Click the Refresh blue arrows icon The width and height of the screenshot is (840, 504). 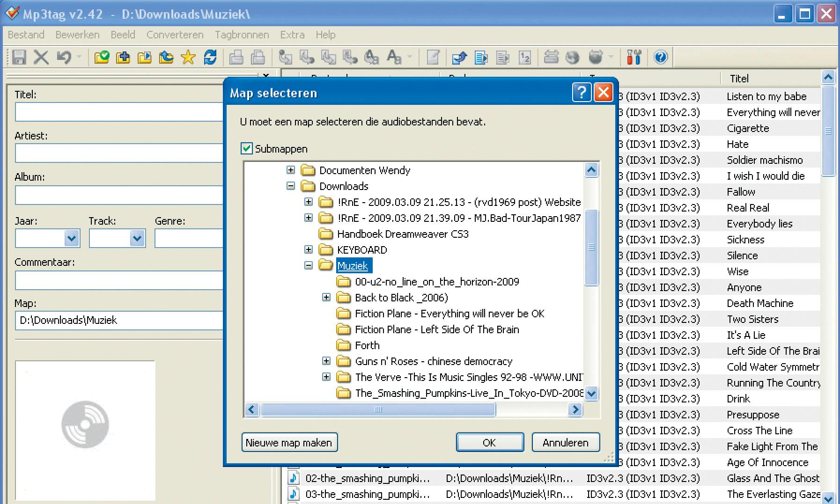[x=210, y=58]
